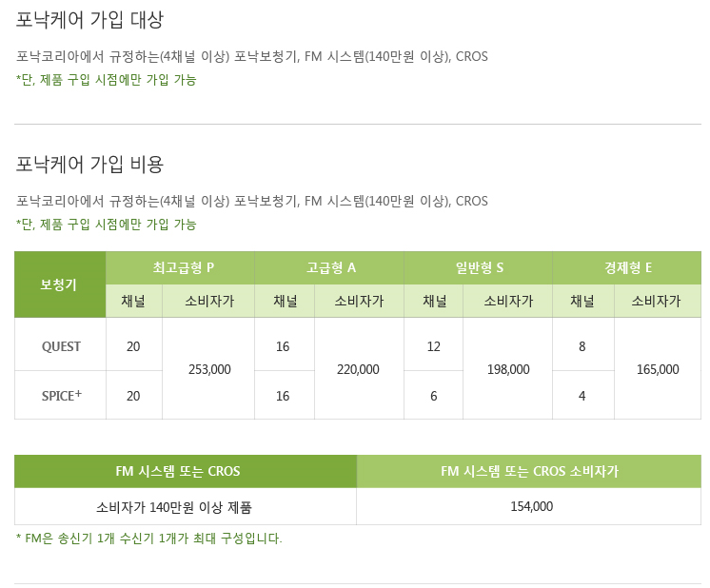
Task: Select the QUEST row label
Action: point(61,346)
